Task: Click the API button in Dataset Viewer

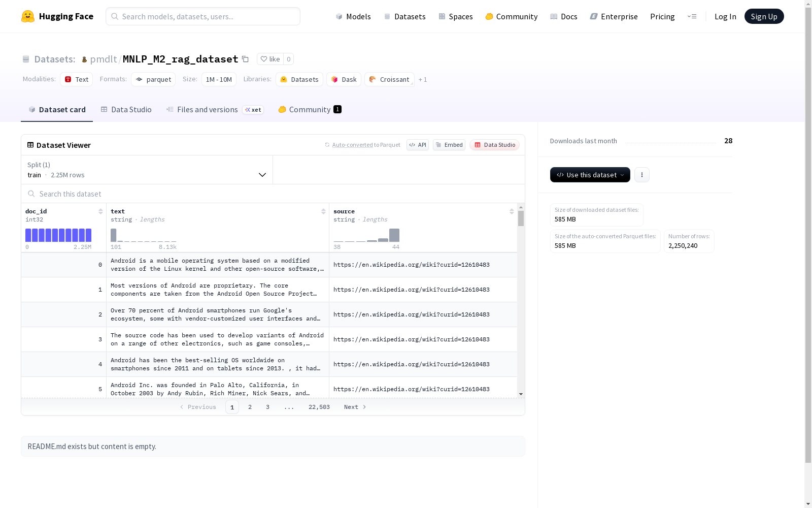Action: [x=418, y=145]
